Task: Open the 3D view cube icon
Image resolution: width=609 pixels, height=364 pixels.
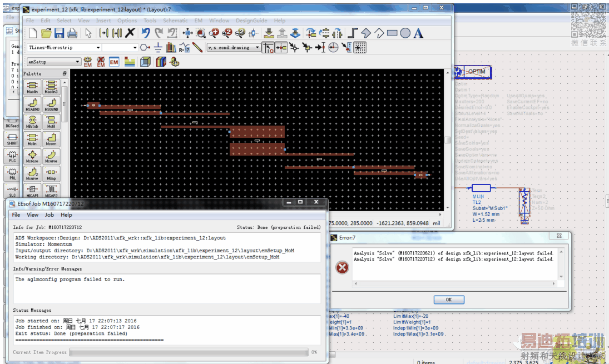Action: (145, 62)
